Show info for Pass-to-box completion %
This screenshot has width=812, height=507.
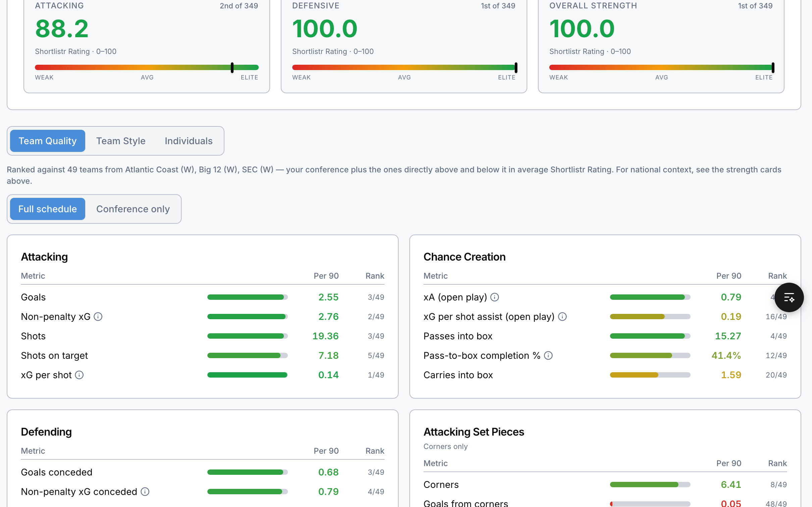click(x=548, y=355)
